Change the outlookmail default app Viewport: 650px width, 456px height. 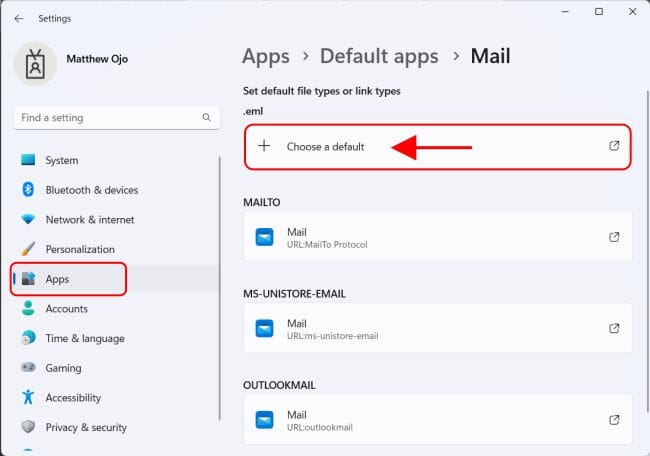[x=438, y=420]
